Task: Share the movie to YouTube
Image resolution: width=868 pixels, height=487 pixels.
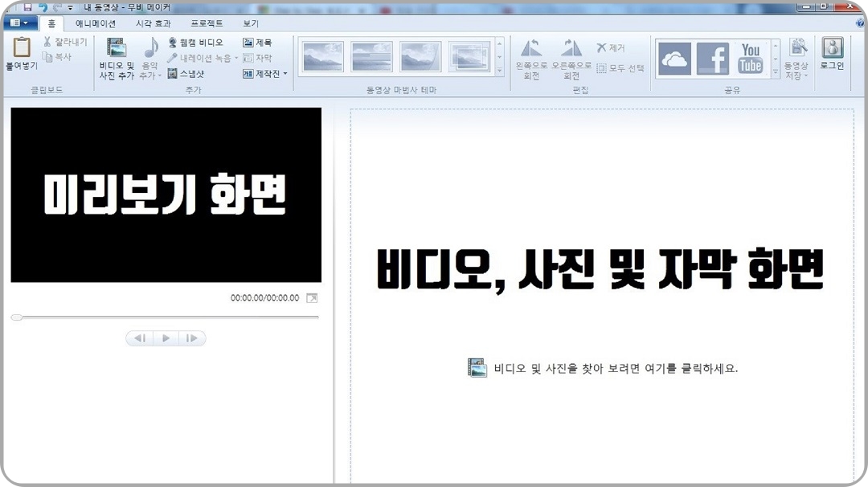Action: coord(751,57)
